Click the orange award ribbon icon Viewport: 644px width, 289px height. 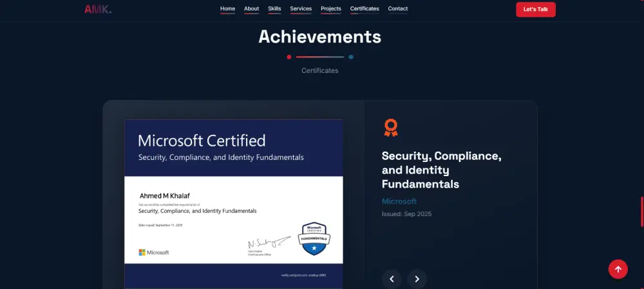click(x=391, y=128)
